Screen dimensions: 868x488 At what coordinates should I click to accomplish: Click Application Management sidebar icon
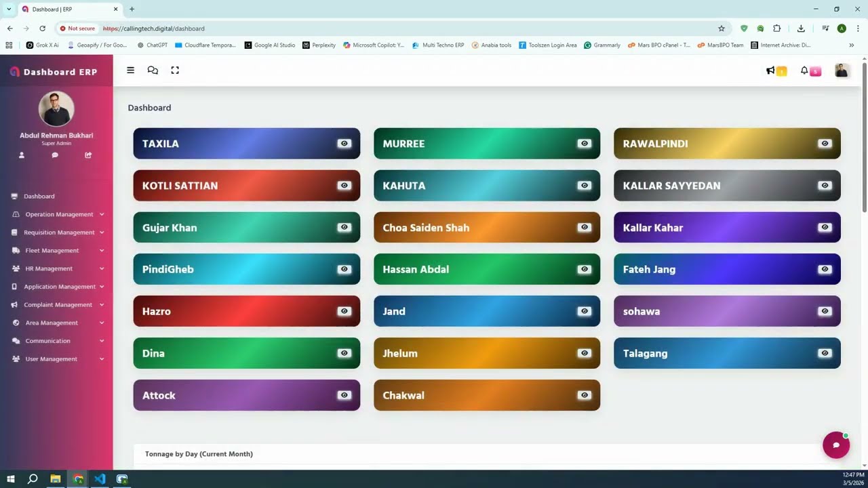pos(15,287)
